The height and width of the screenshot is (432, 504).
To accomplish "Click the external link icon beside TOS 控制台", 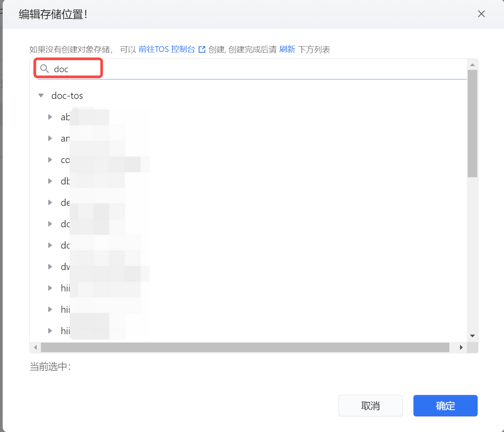I will click(202, 49).
